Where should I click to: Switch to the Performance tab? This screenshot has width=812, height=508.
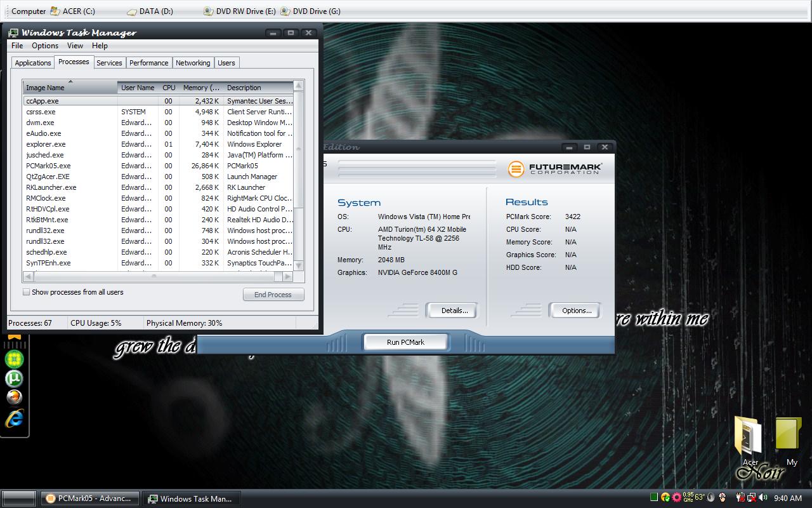point(149,63)
